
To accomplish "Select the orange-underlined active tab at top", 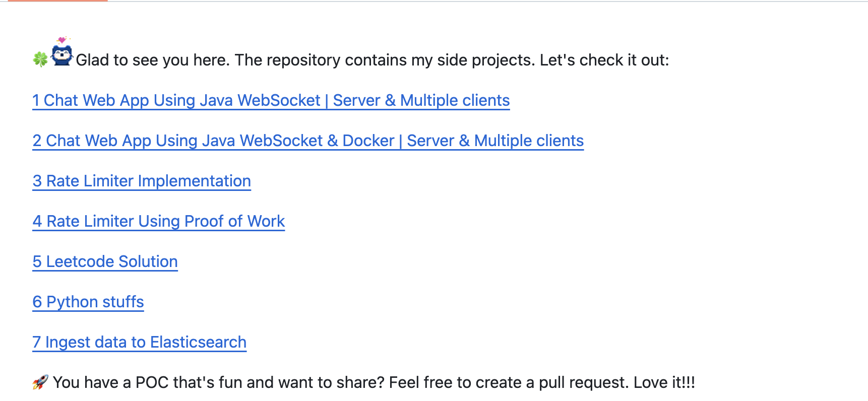I will (x=58, y=1).
